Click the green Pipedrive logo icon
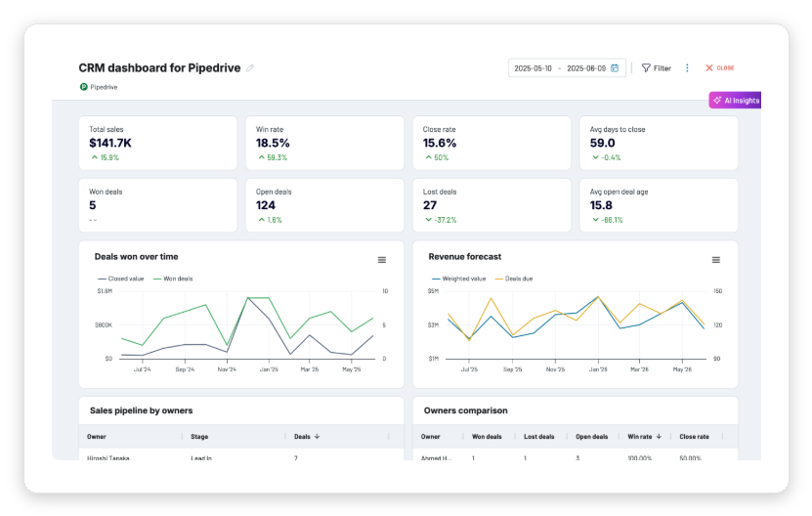This screenshot has height=516, width=812. pyautogui.click(x=83, y=87)
